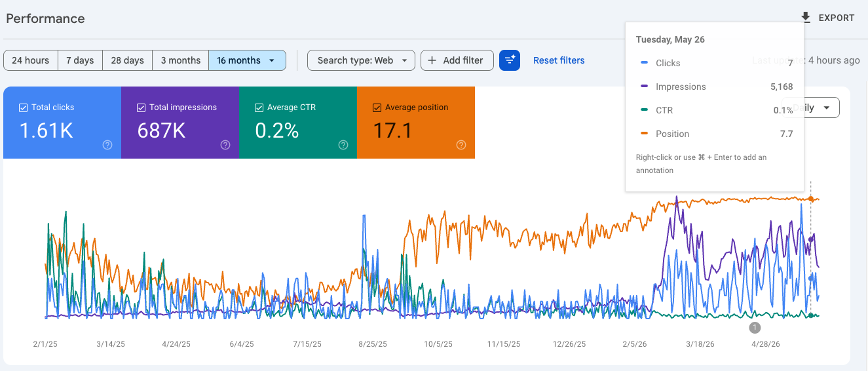Open help icon on Total impressions card
This screenshot has width=868, height=371.
(225, 145)
